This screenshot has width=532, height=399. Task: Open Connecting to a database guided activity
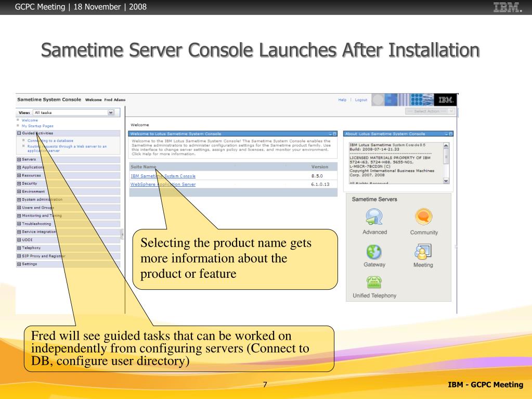coord(50,141)
